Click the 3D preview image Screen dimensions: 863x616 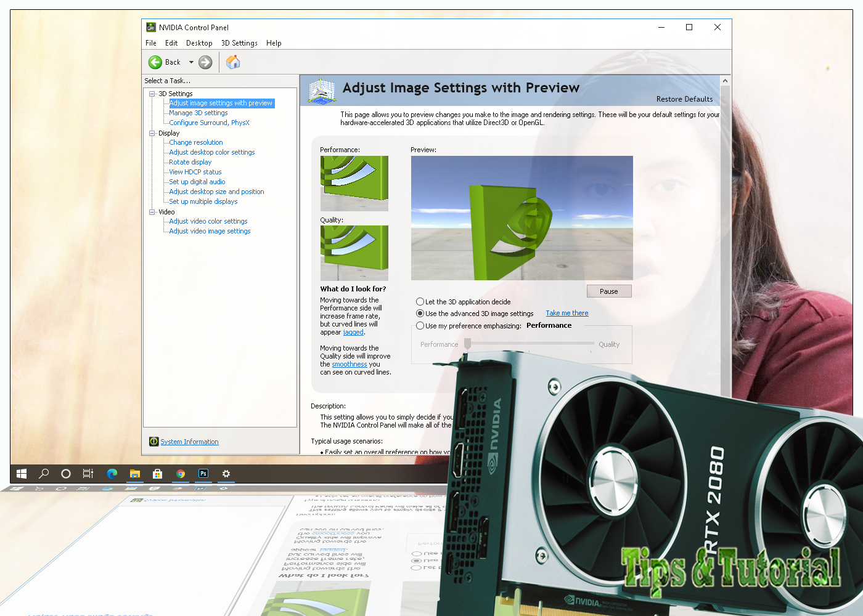522,218
